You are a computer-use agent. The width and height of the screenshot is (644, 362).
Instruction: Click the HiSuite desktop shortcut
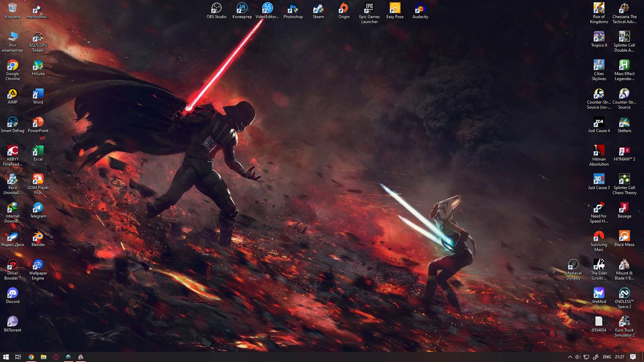coord(38,68)
